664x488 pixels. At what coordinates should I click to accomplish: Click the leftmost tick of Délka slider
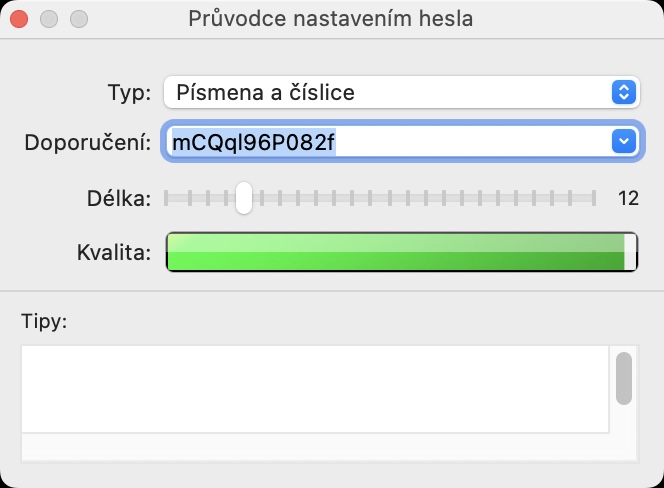[x=168, y=198]
